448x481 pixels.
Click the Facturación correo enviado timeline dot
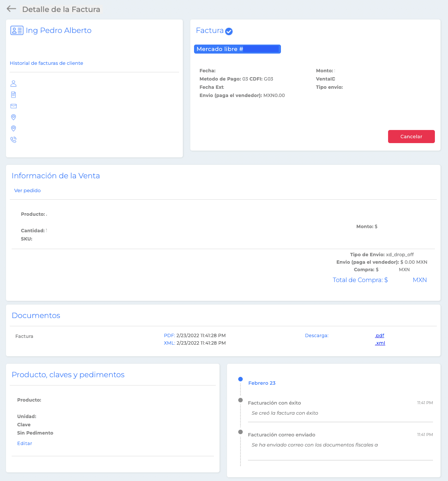pyautogui.click(x=240, y=432)
